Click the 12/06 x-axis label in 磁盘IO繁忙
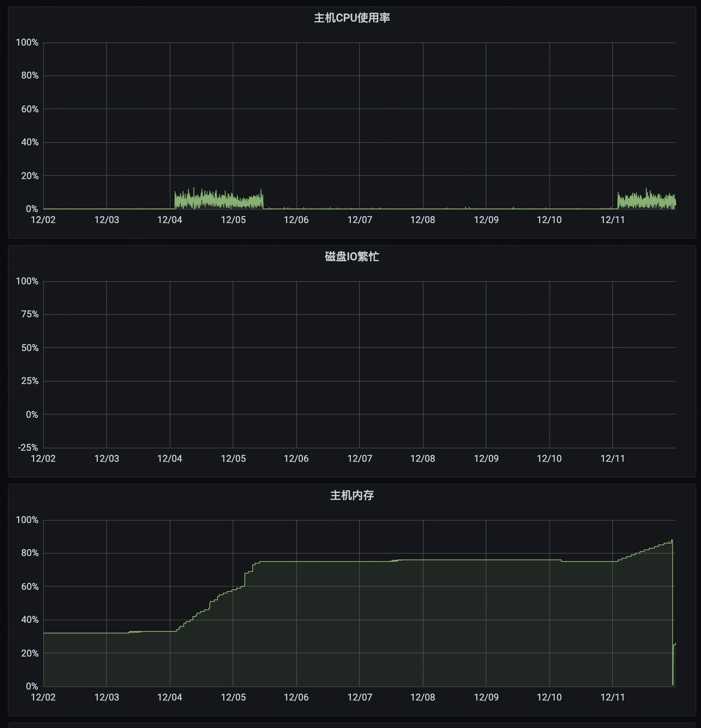 (x=296, y=459)
